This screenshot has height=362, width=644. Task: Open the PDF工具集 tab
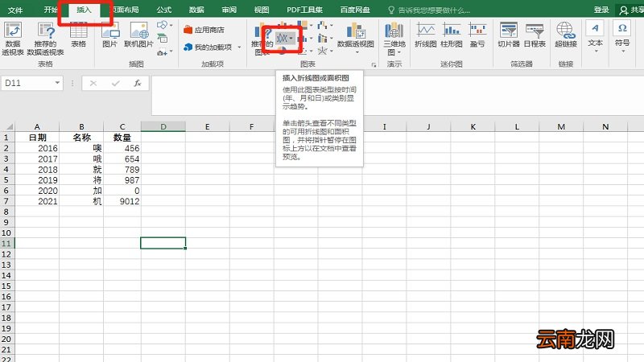click(x=304, y=10)
